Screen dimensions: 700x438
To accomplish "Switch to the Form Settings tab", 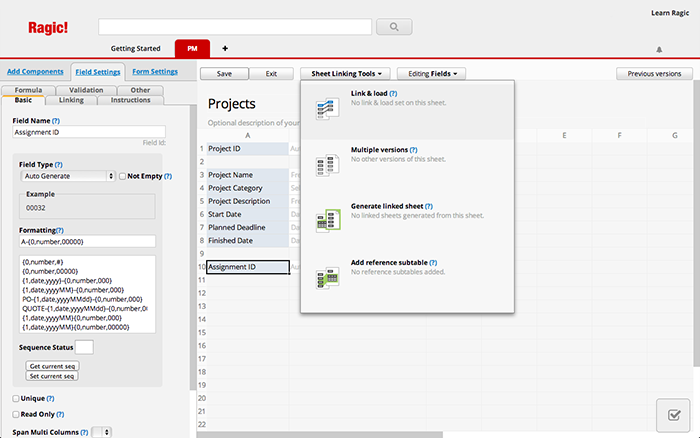I will click(155, 72).
